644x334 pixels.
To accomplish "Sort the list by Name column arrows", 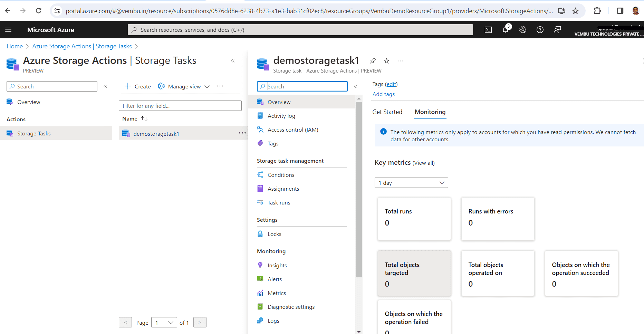I will [x=144, y=118].
